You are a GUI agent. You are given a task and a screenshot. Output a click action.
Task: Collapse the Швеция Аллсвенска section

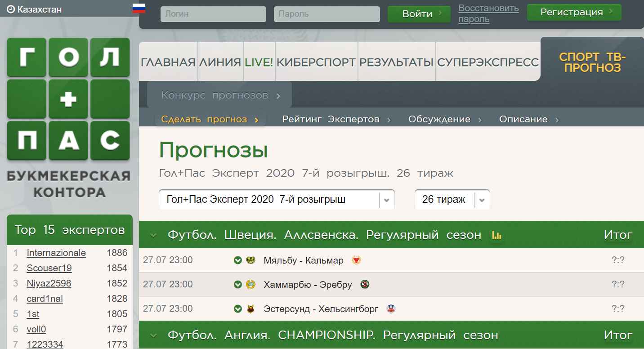pyautogui.click(x=153, y=235)
